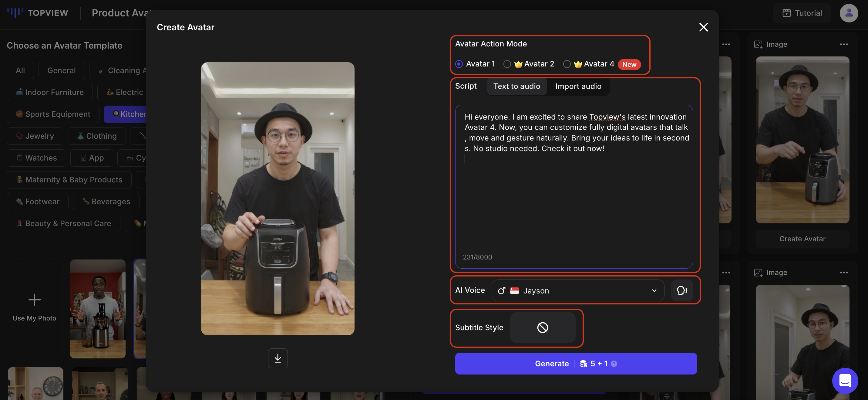Open the Tutorial button
Viewport: 868px width, 400px height.
click(x=802, y=13)
